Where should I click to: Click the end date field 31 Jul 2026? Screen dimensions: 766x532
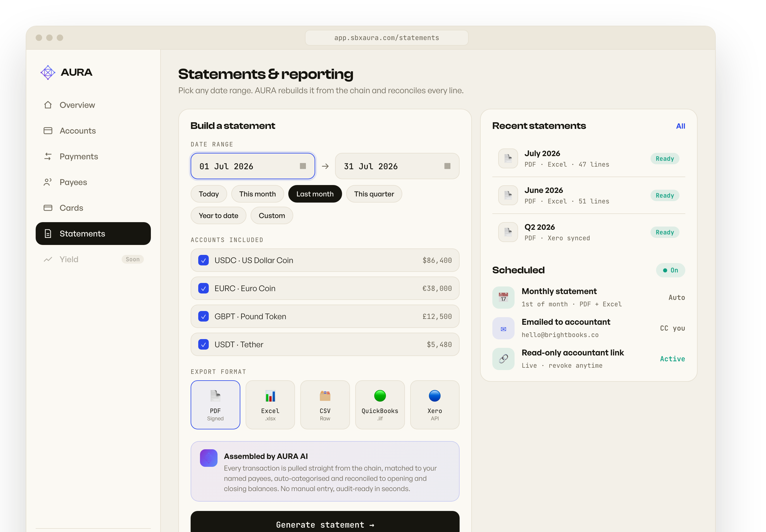coord(397,166)
